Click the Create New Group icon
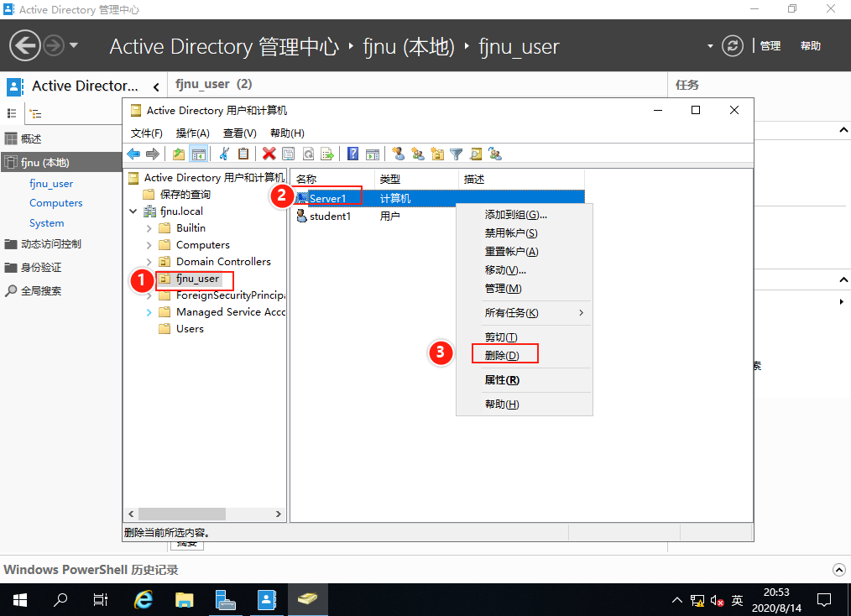This screenshot has height=616, width=851. pos(418,154)
